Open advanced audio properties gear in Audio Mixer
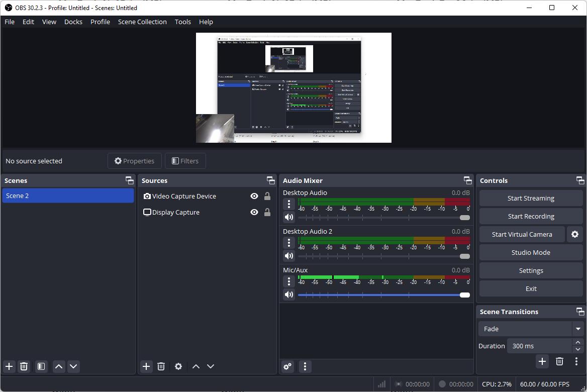 pos(287,366)
